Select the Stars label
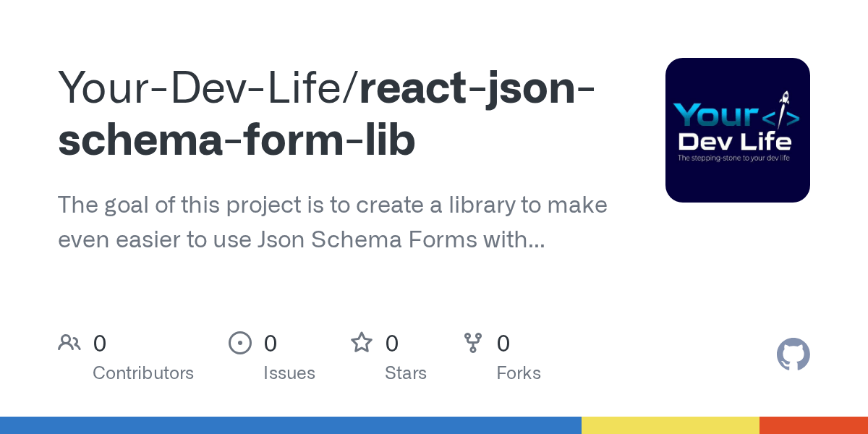Screen dimensions: 868x434 [406, 373]
